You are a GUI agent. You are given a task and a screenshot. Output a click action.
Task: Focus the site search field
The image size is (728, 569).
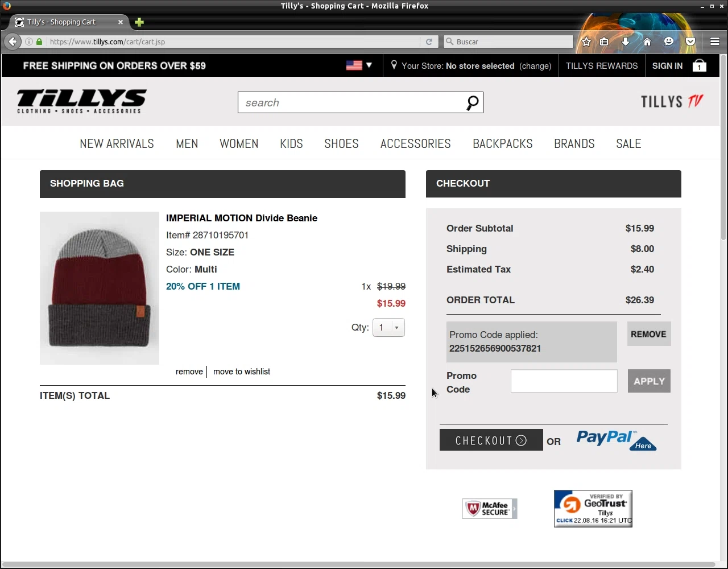coord(351,102)
